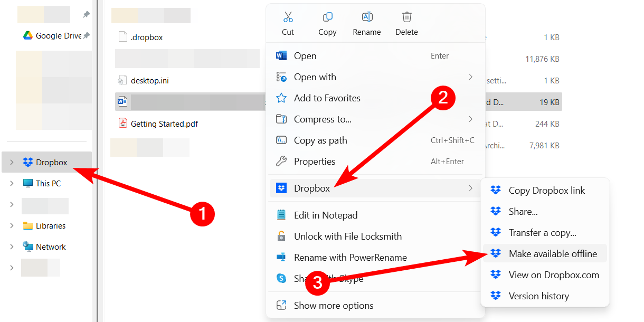Expand the Libraries tree node

pyautogui.click(x=12, y=226)
